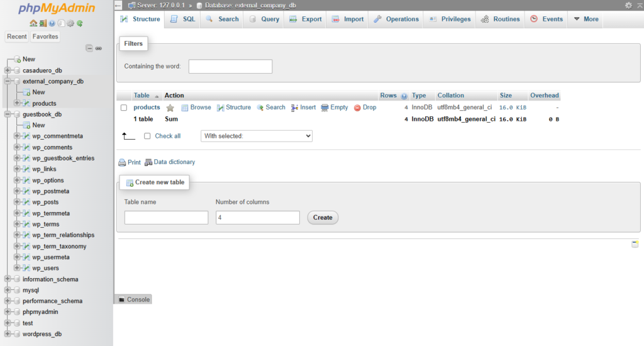Click the Drop link for products table

coord(365,108)
